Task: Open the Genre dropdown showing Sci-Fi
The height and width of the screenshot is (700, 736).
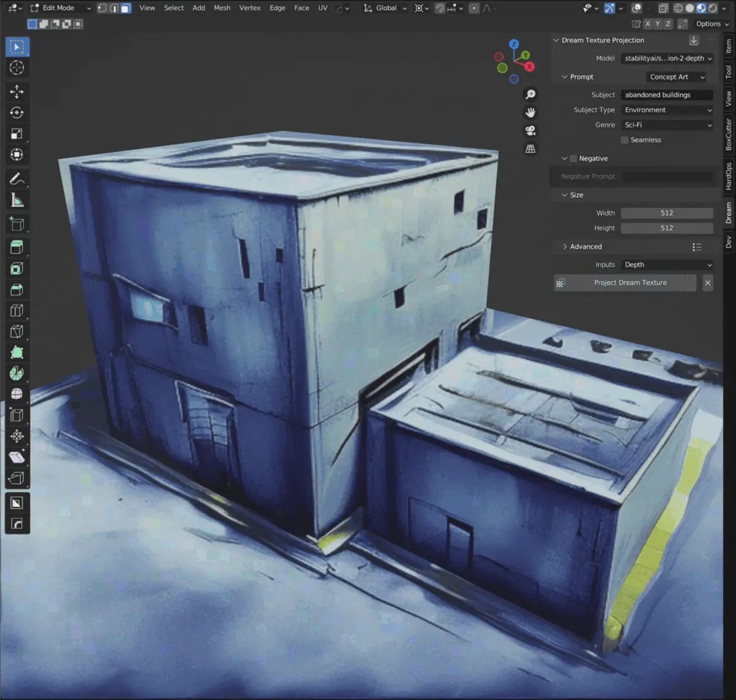Action: click(667, 125)
